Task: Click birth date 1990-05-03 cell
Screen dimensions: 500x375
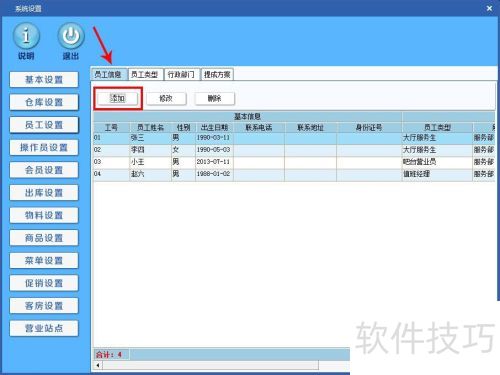Action: [x=213, y=150]
